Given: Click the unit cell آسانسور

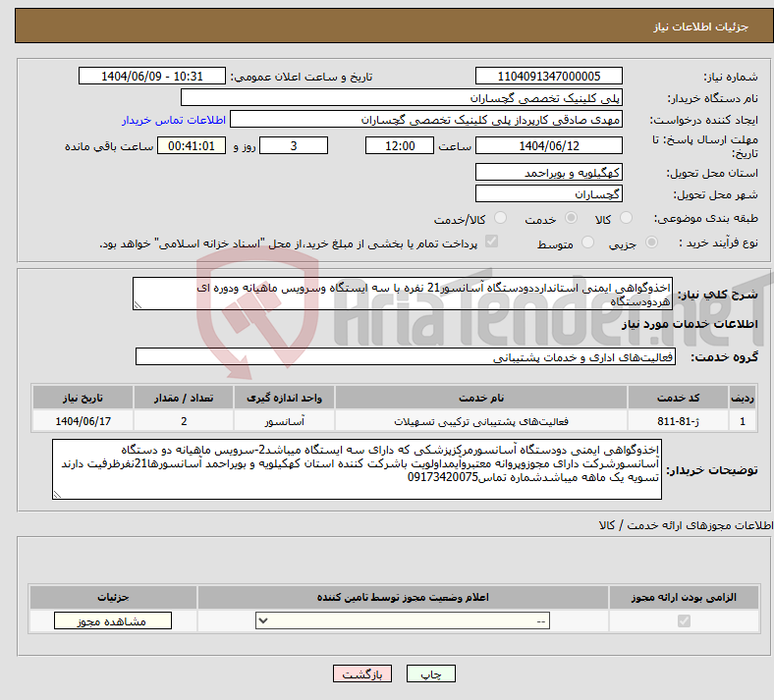Looking at the screenshot, I should pos(284,421).
